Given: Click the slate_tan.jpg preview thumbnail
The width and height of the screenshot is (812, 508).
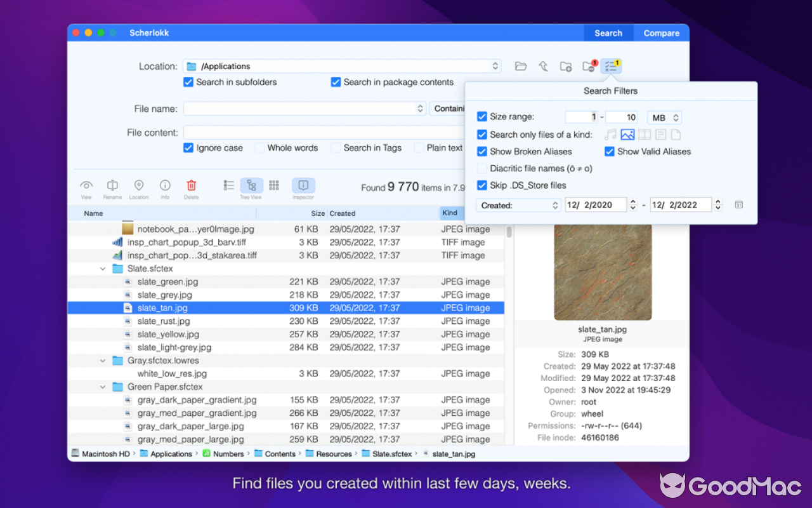Looking at the screenshot, I should [602, 272].
